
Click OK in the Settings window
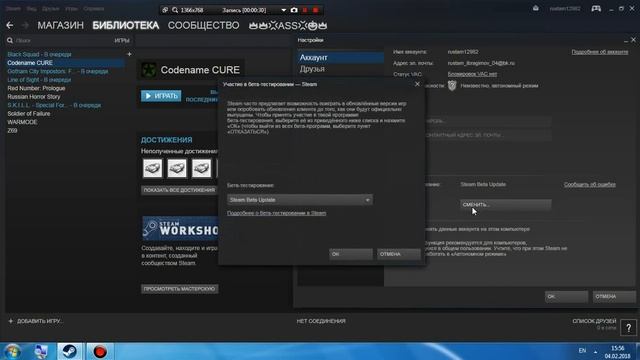566,297
